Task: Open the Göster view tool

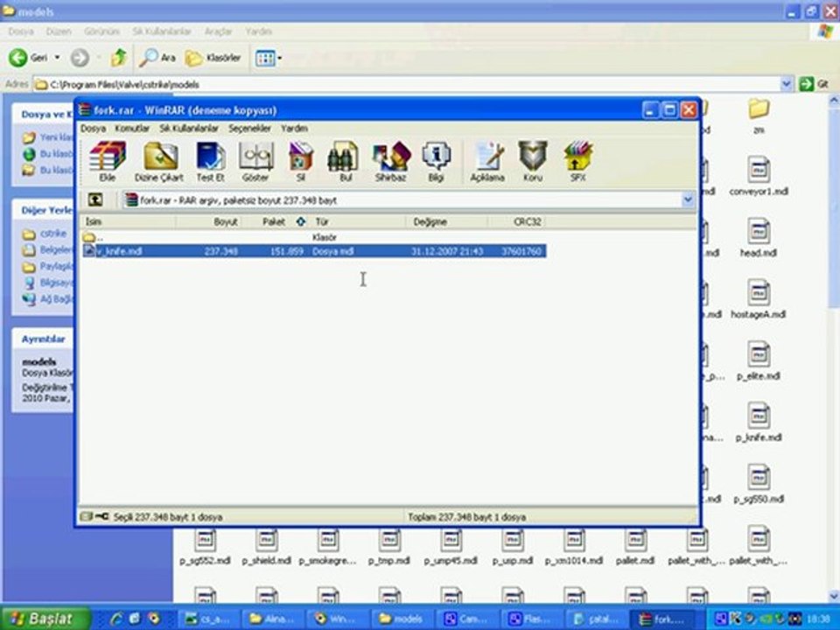Action: 255,161
